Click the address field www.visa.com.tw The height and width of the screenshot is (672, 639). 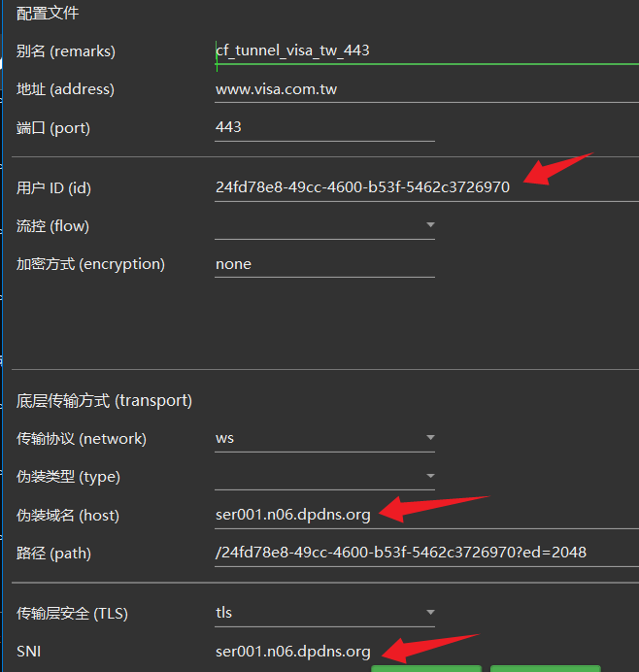[426, 89]
